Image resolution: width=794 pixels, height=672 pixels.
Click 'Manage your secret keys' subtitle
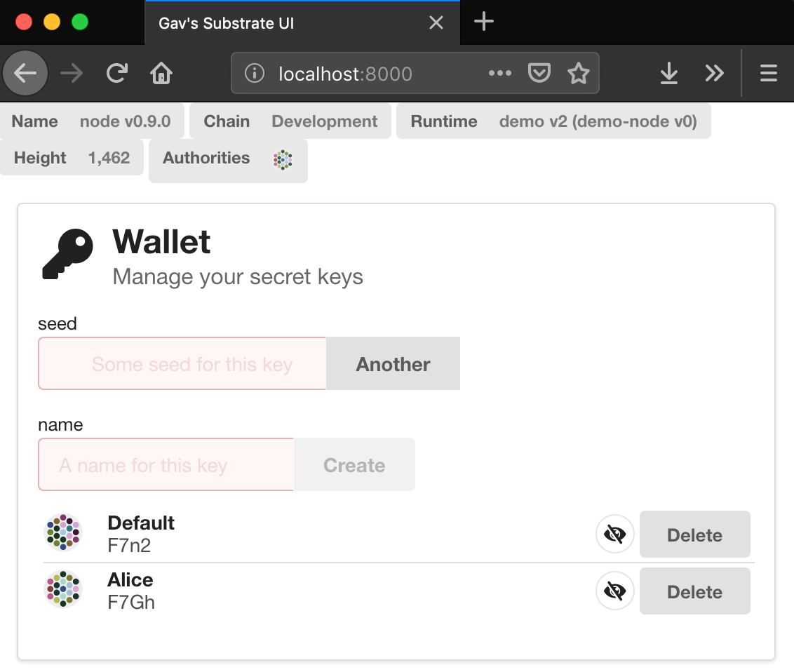point(238,277)
